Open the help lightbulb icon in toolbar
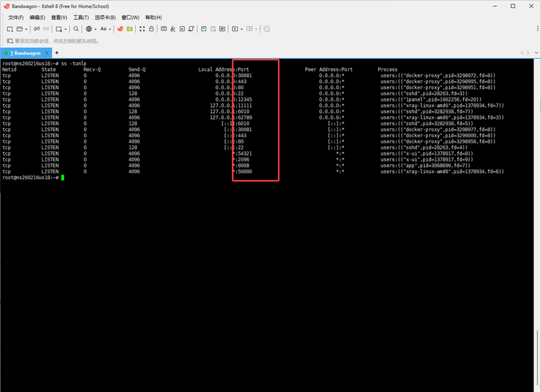The height and width of the screenshot is (392, 541). click(266, 29)
